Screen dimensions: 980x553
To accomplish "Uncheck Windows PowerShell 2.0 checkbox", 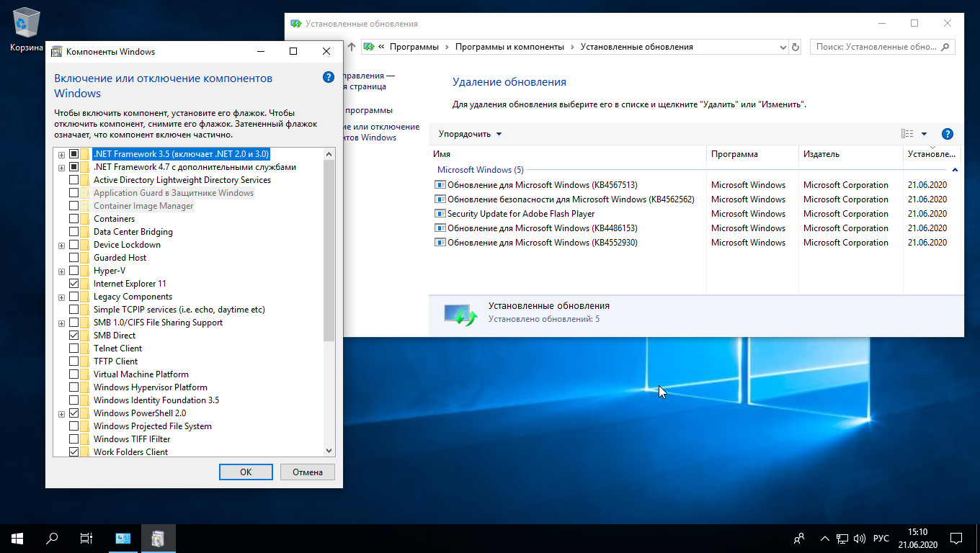I will (73, 413).
